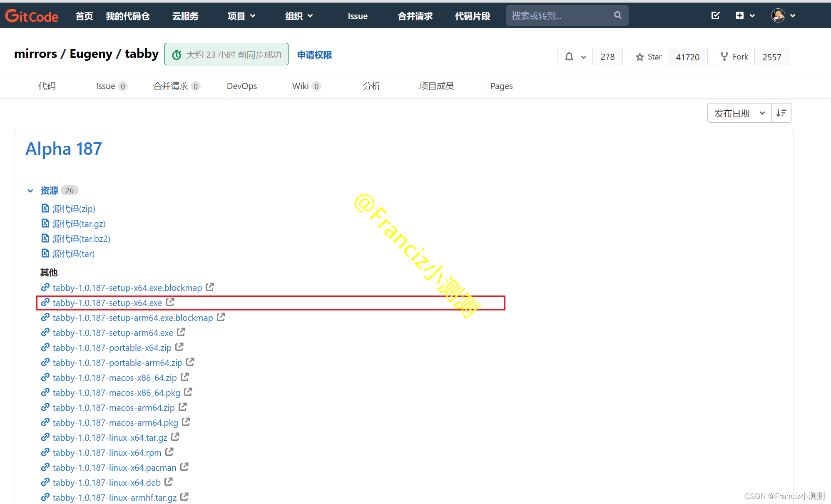
Task: Click the search magnifier icon
Action: 618,15
